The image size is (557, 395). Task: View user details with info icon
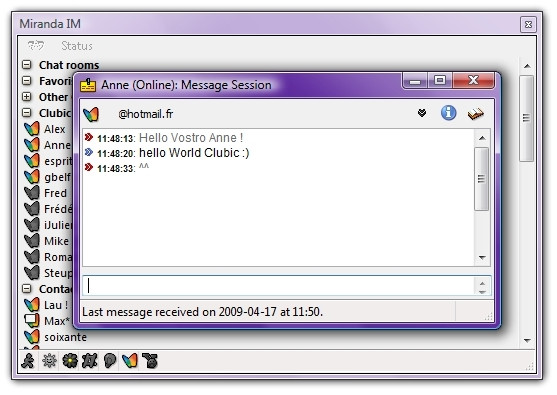(x=449, y=113)
